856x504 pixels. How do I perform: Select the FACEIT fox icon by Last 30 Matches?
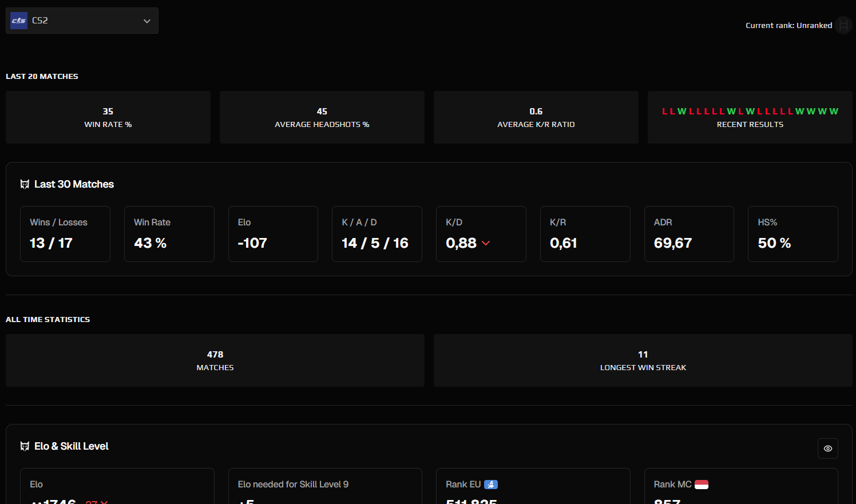(24, 184)
